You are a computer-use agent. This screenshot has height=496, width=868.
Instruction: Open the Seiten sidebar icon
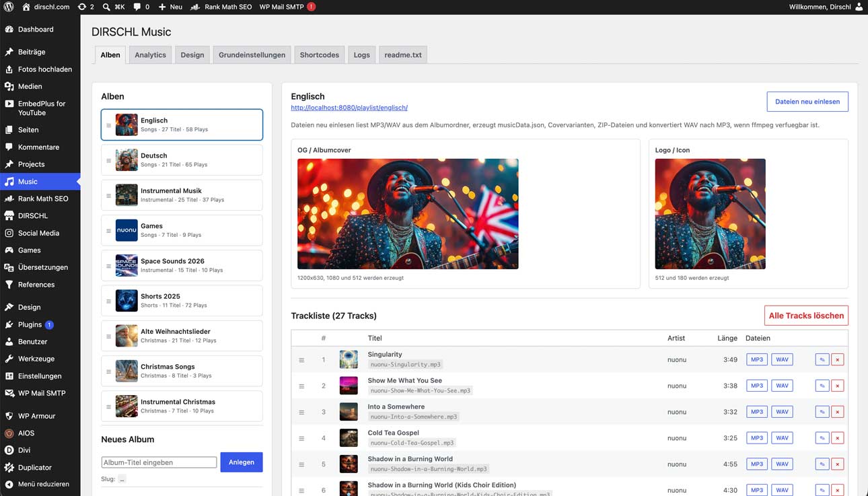click(9, 130)
